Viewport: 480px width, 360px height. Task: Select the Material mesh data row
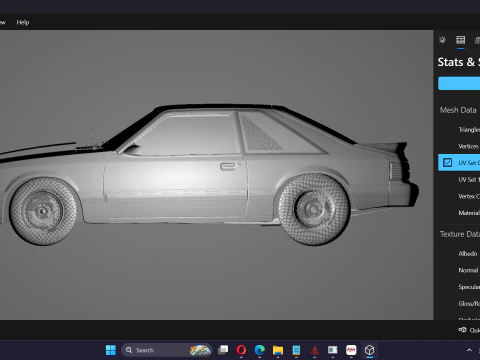pos(459,213)
